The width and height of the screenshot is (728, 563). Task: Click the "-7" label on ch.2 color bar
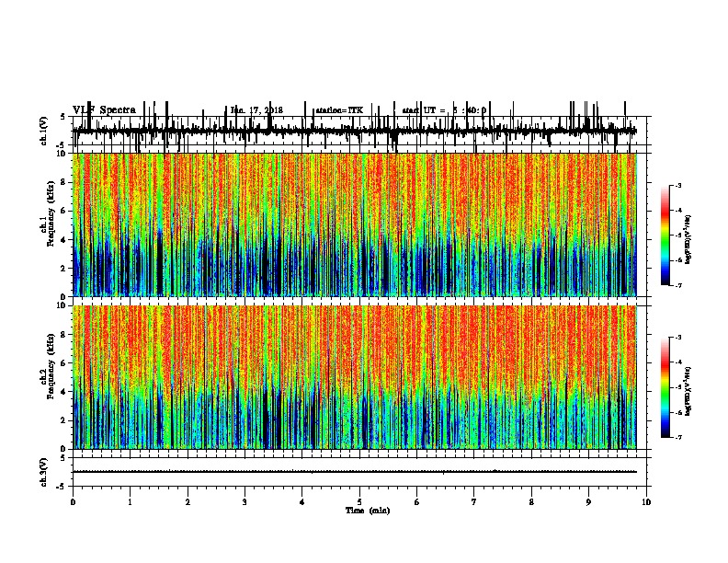(x=677, y=438)
